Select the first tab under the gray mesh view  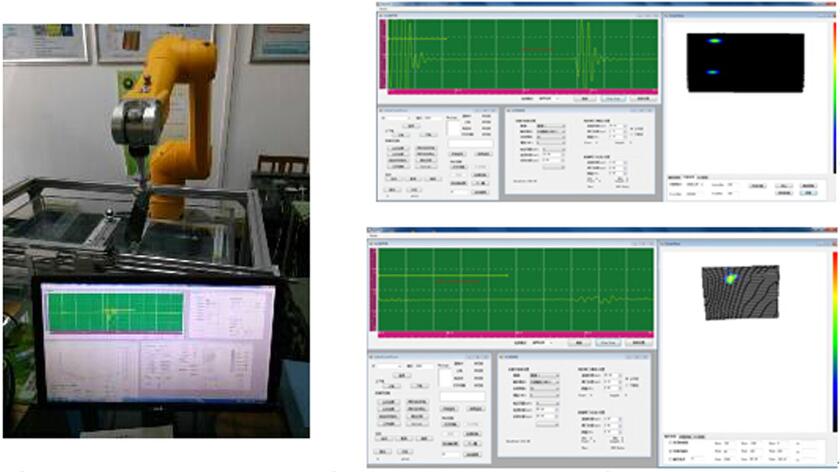coord(671,436)
